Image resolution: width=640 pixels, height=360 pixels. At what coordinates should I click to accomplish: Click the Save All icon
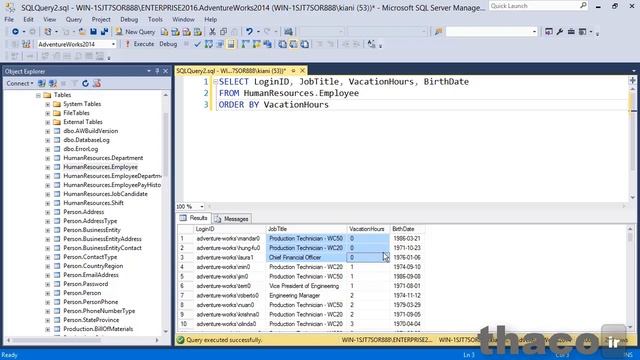point(104,31)
